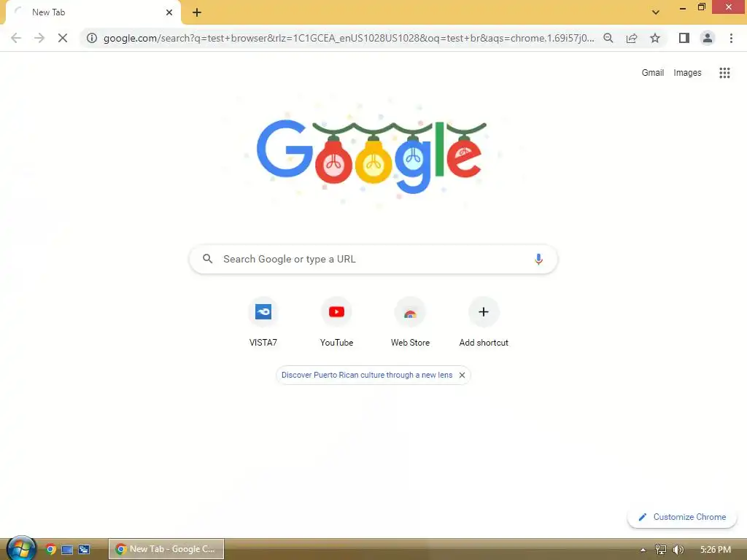Start voice search with microphone

click(x=538, y=259)
